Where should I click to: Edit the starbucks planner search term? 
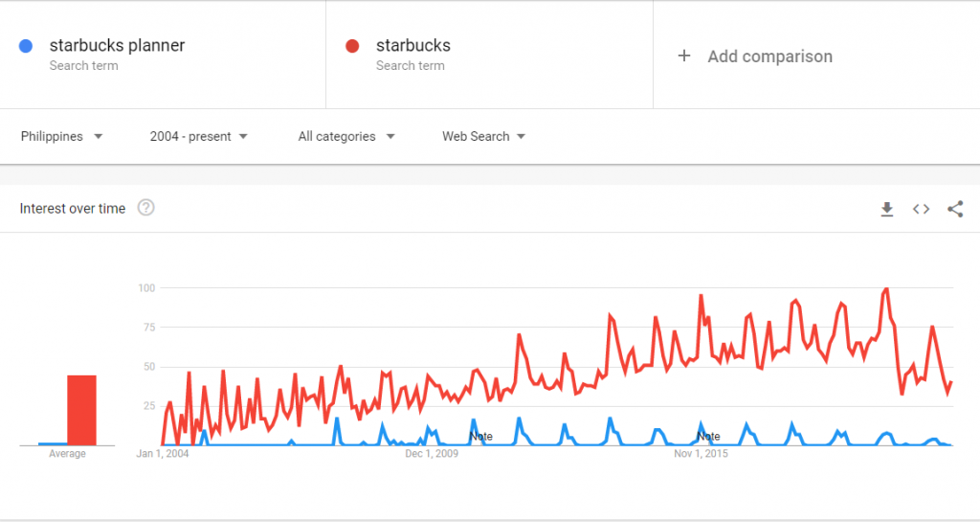point(117,46)
